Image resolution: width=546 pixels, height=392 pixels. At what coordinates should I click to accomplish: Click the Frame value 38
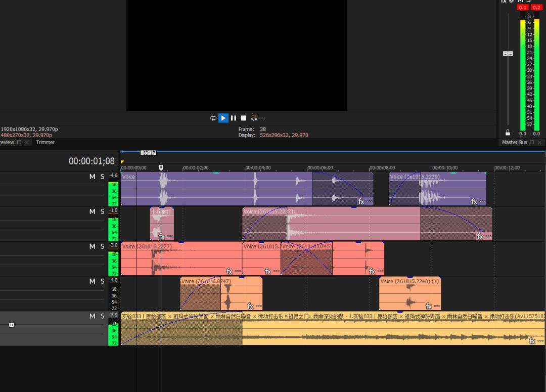pyautogui.click(x=263, y=129)
